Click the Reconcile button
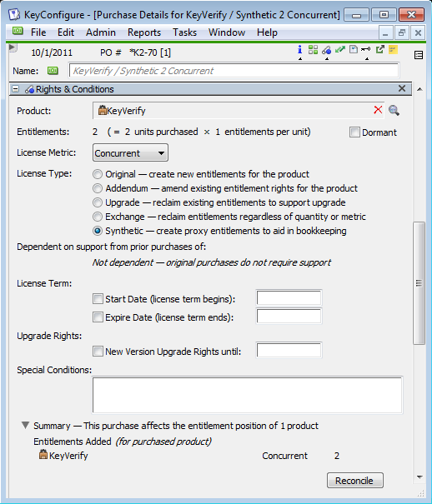Viewport: 432px width, 504px height. (355, 480)
